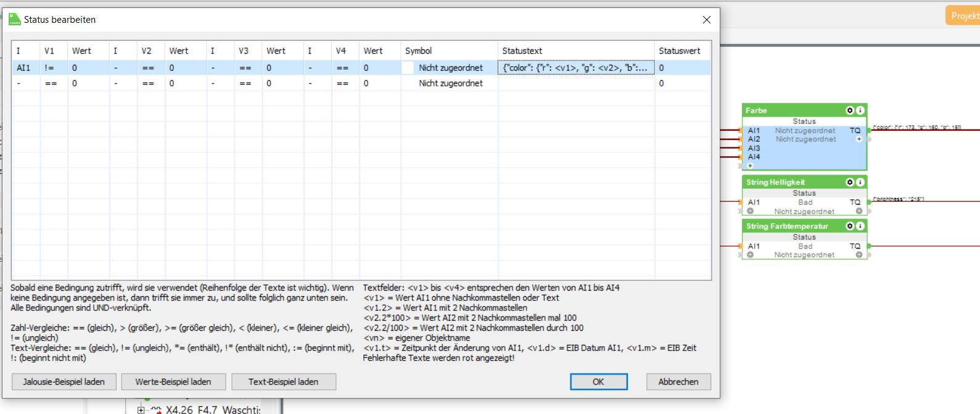
Task: Click the V4 == operator in the AI1 row
Action: pos(345,68)
